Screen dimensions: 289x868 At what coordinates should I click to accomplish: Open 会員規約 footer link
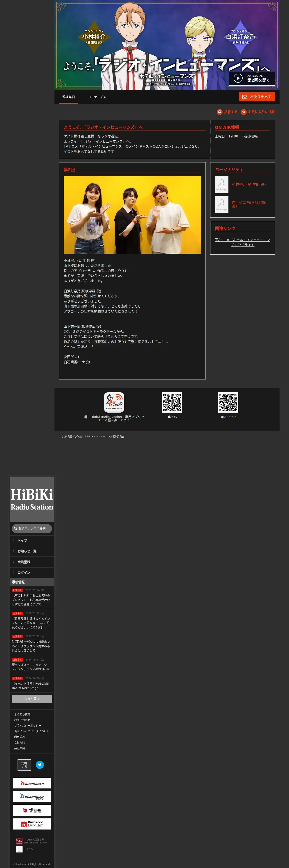point(20,742)
